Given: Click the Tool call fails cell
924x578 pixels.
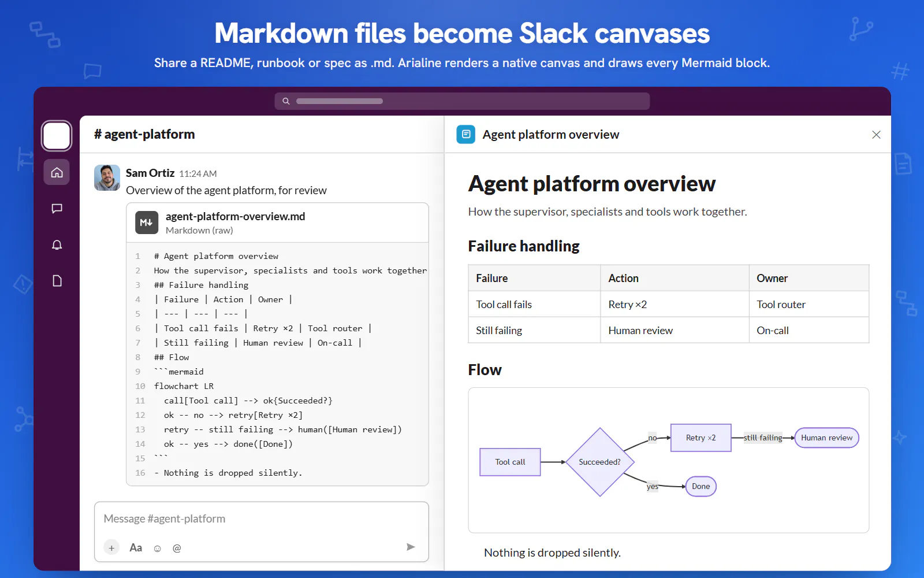Looking at the screenshot, I should coord(534,304).
